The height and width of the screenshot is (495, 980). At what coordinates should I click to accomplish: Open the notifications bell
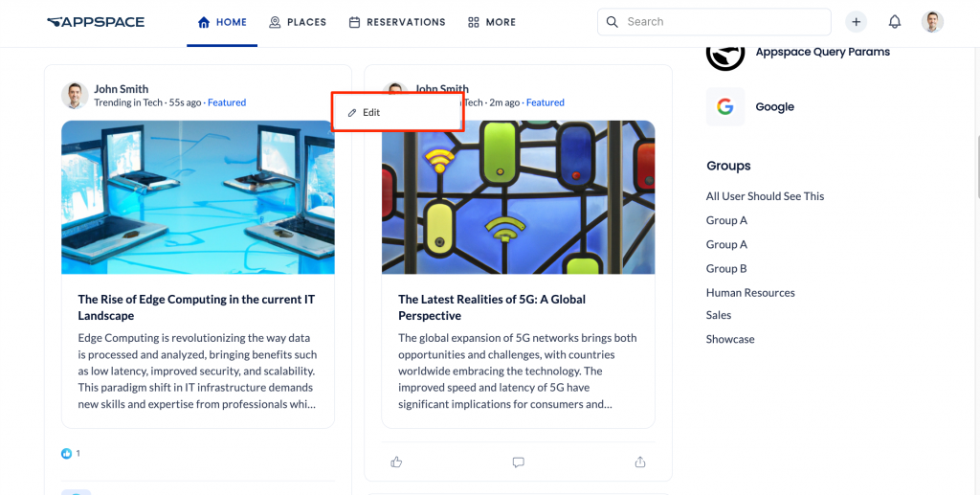[895, 22]
